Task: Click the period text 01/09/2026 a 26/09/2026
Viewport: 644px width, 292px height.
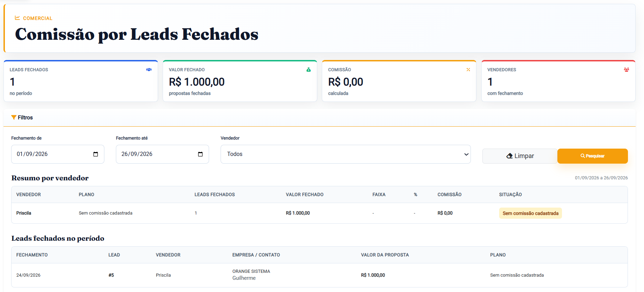Action: point(601,178)
